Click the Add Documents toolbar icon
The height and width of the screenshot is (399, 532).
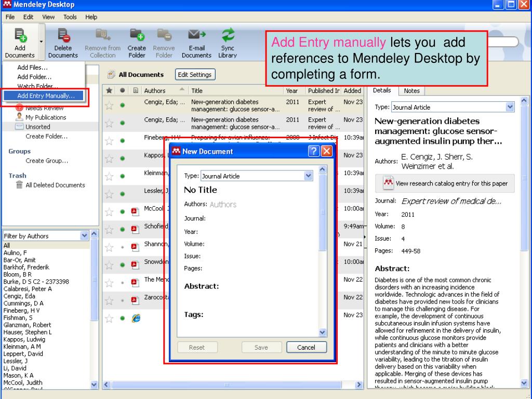pos(20,43)
